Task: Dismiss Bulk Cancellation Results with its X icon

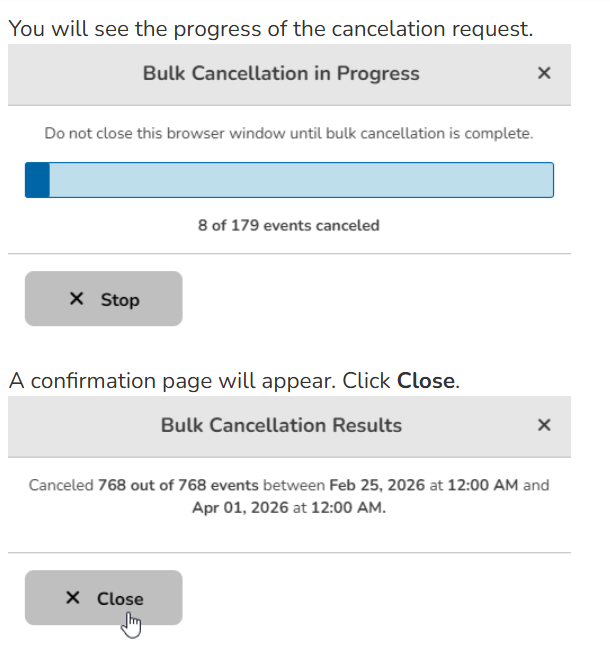Action: [x=544, y=425]
